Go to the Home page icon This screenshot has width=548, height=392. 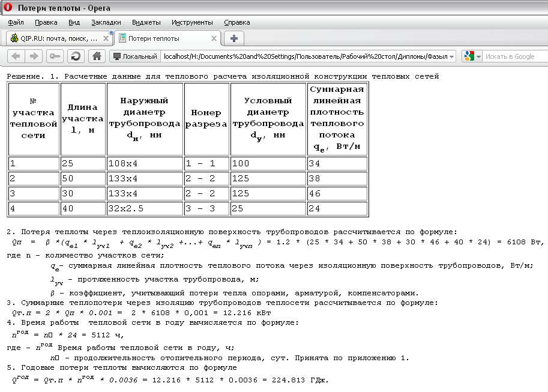[97, 56]
